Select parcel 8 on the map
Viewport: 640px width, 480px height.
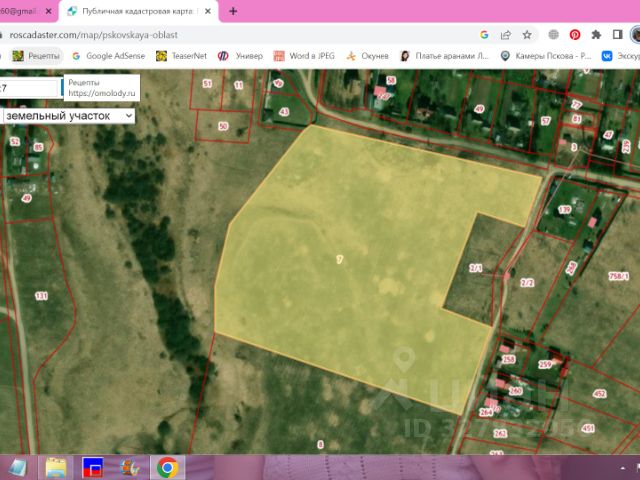pos(320,444)
